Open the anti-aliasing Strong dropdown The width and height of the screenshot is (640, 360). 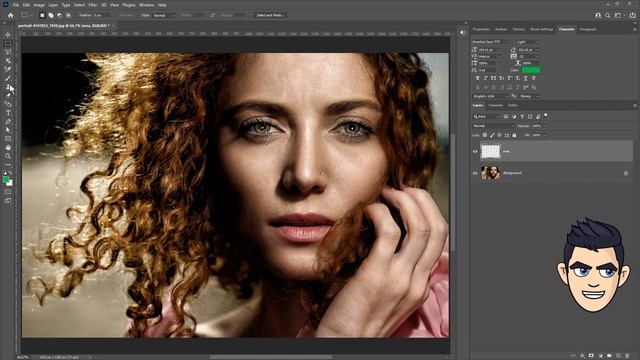[x=529, y=96]
